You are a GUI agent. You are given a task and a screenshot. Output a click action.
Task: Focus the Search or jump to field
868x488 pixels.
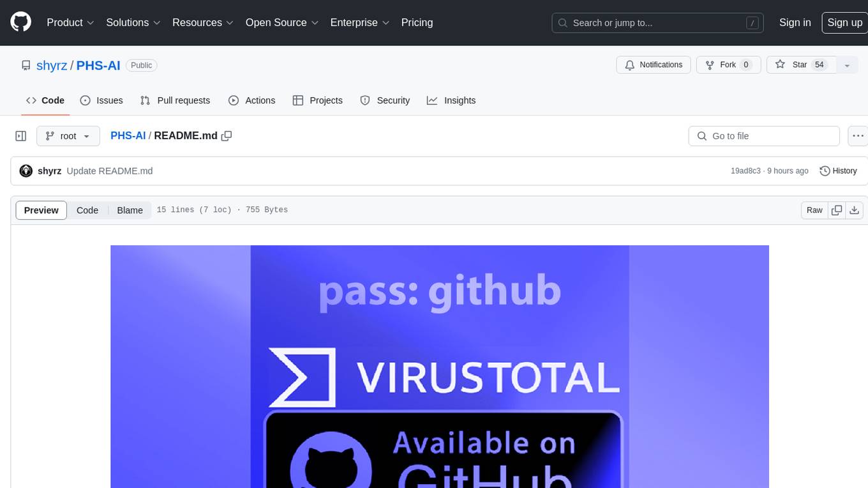coord(659,23)
